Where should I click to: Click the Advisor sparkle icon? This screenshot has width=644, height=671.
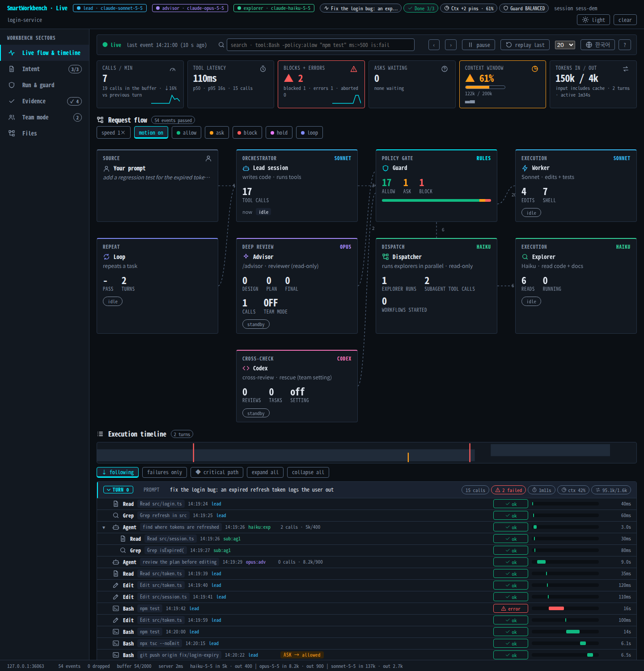(x=246, y=256)
